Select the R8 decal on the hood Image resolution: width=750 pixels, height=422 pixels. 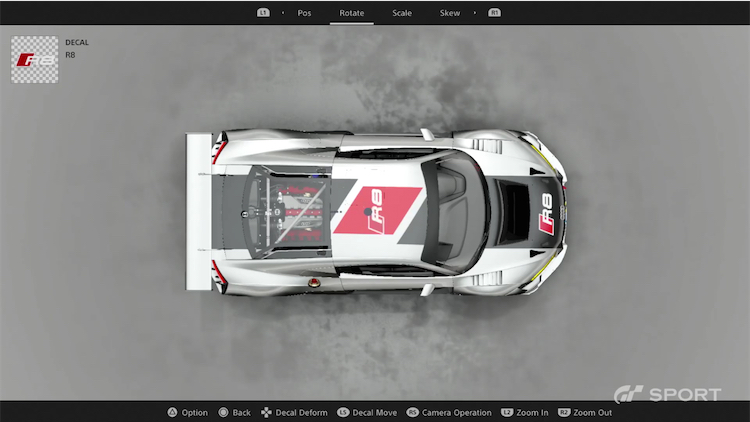point(546,214)
